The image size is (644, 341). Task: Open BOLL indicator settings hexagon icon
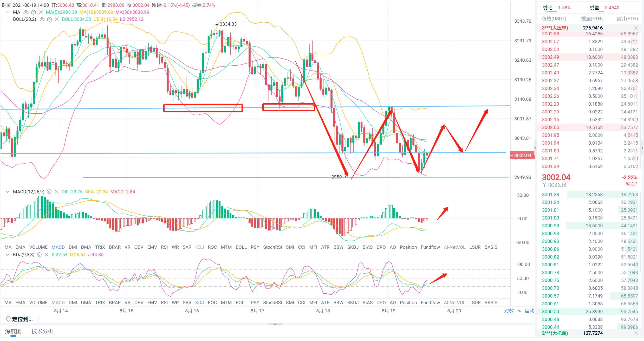click(49, 19)
